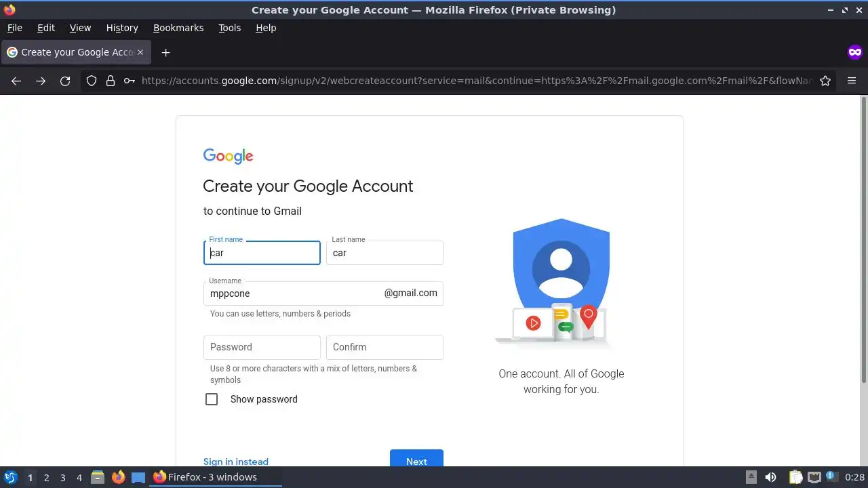Switch to virtual desktop 4
The height and width of the screenshot is (488, 868).
coord(79,477)
